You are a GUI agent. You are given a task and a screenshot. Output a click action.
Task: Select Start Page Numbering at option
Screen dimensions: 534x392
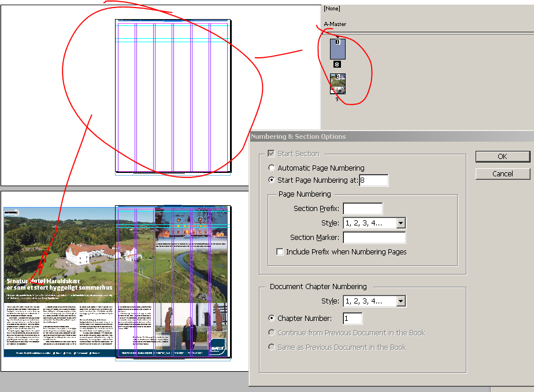pyautogui.click(x=272, y=180)
